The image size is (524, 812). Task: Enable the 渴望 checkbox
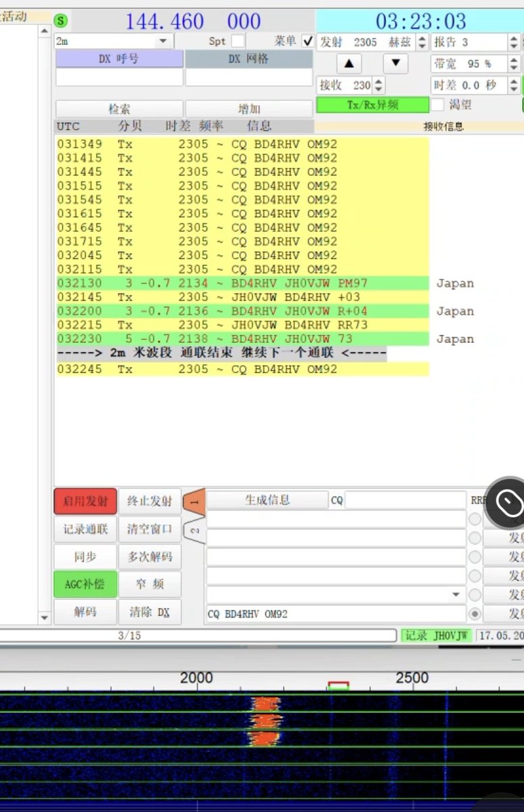[x=438, y=105]
